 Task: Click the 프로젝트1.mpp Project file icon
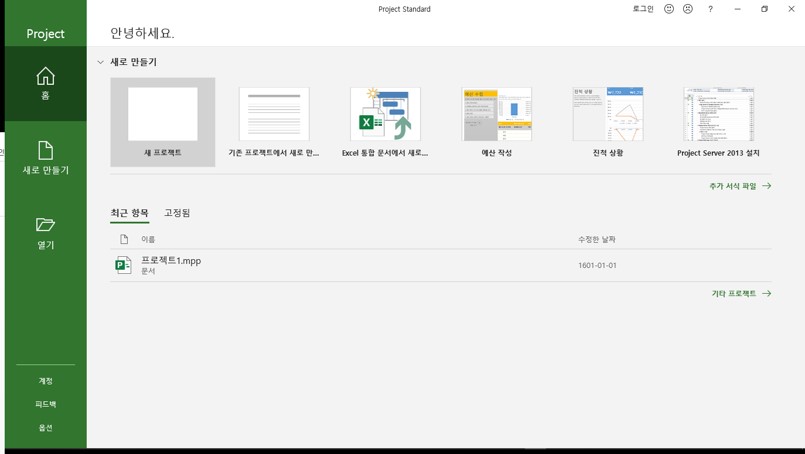coord(123,265)
